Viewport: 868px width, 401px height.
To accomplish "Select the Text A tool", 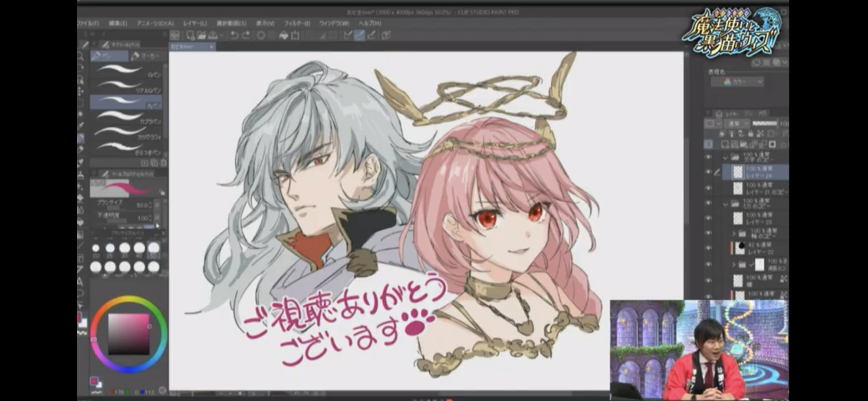I will (81, 282).
